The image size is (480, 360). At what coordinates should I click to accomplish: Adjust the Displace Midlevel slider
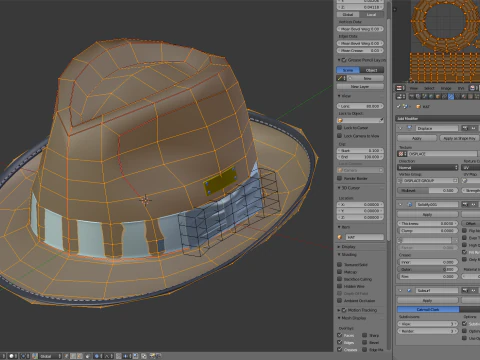428,190
